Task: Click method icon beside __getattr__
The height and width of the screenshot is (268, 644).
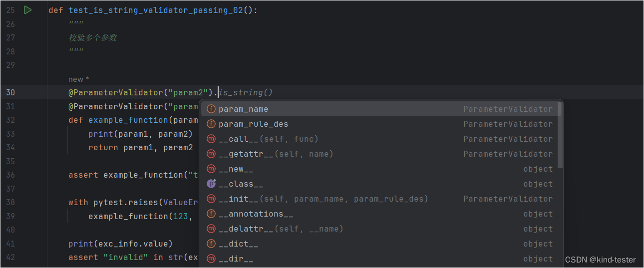Action: coord(211,154)
